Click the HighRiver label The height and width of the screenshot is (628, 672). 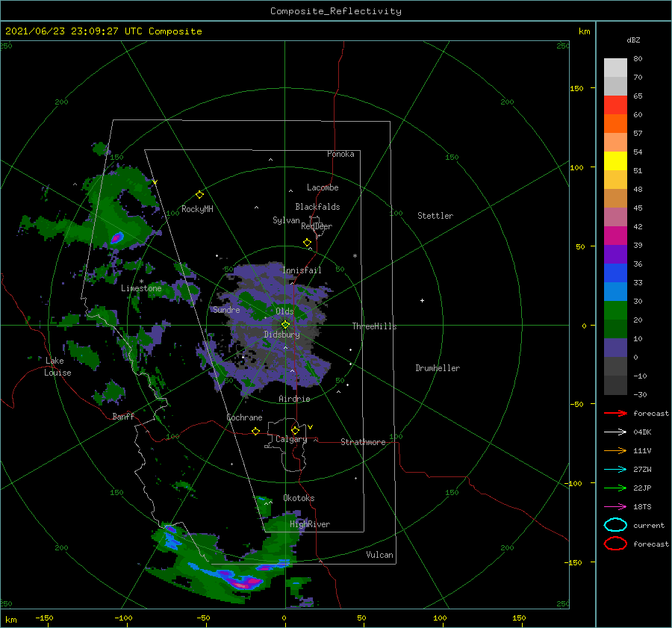pyautogui.click(x=310, y=524)
